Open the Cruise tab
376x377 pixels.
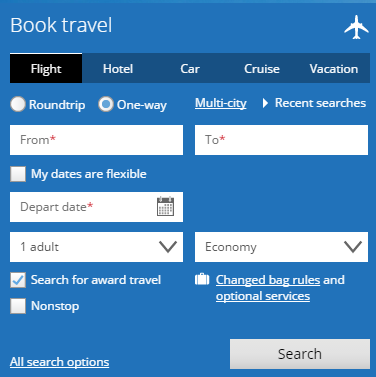[x=262, y=68]
